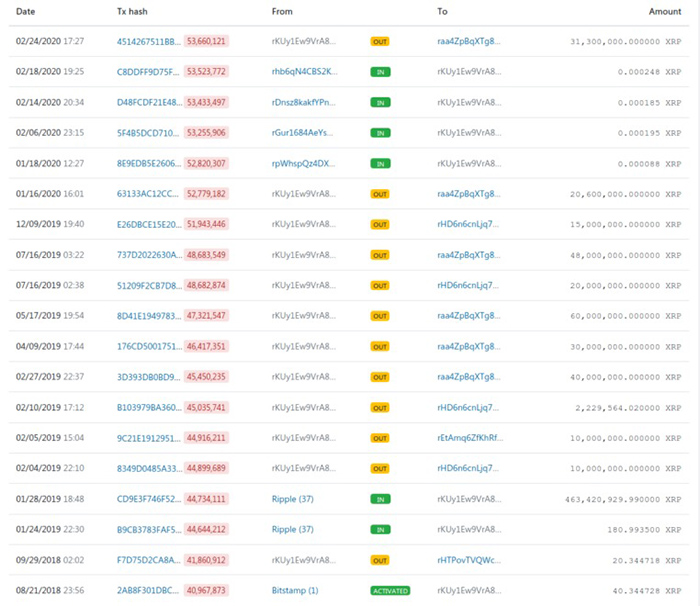Viewport: 700px width, 606px height.
Task: Open transaction hash 737D2022630A...
Action: point(150,255)
